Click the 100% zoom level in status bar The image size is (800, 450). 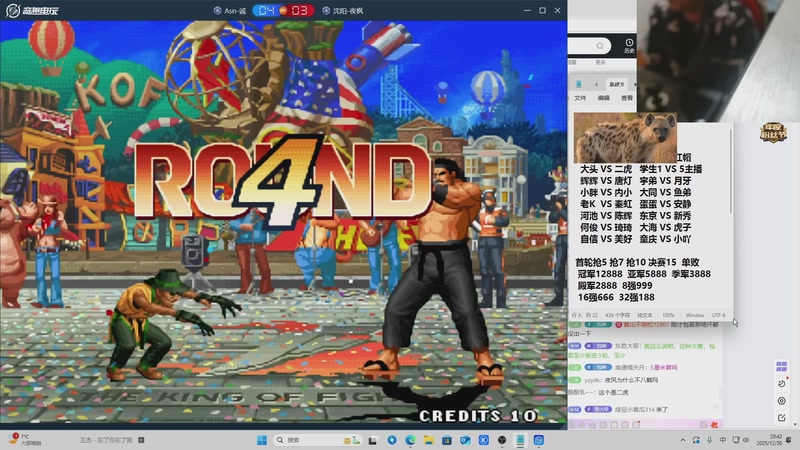coord(668,315)
